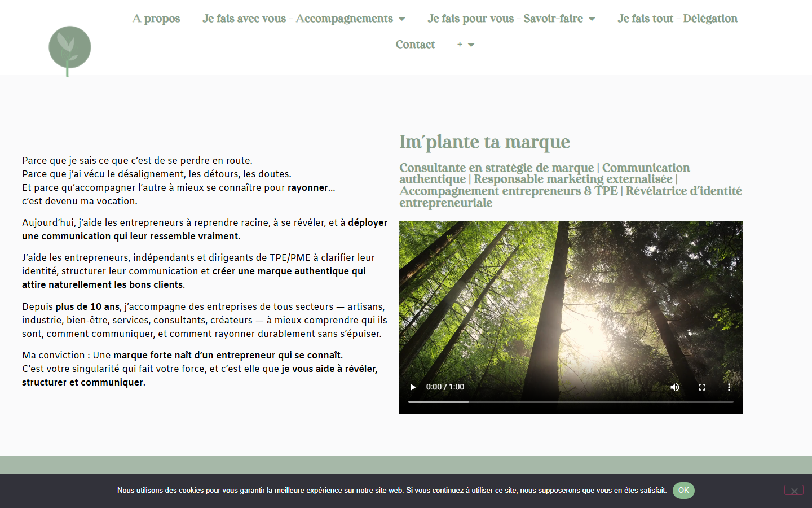Click the bold text 'plus de 10 ans'
The image size is (812, 508).
click(x=87, y=307)
